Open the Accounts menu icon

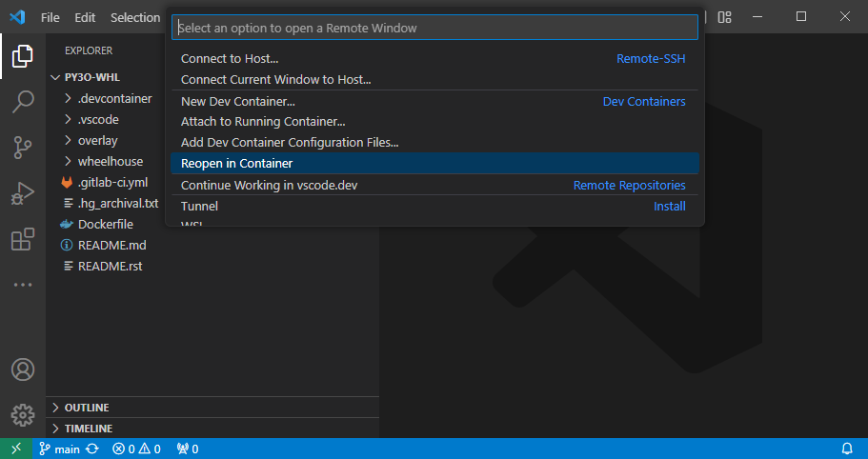tap(23, 369)
